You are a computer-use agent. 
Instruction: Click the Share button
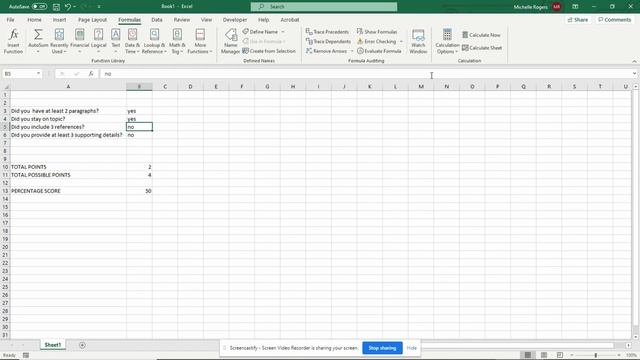(578, 20)
